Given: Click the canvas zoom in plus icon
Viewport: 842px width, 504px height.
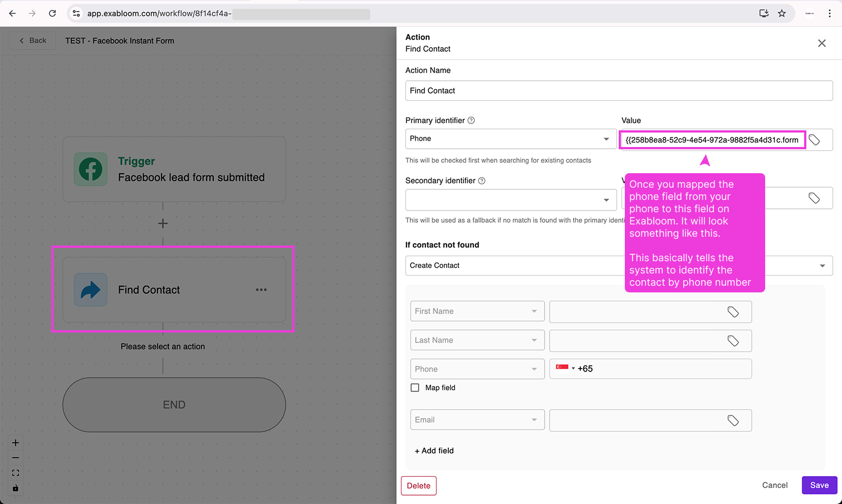Looking at the screenshot, I should (16, 443).
